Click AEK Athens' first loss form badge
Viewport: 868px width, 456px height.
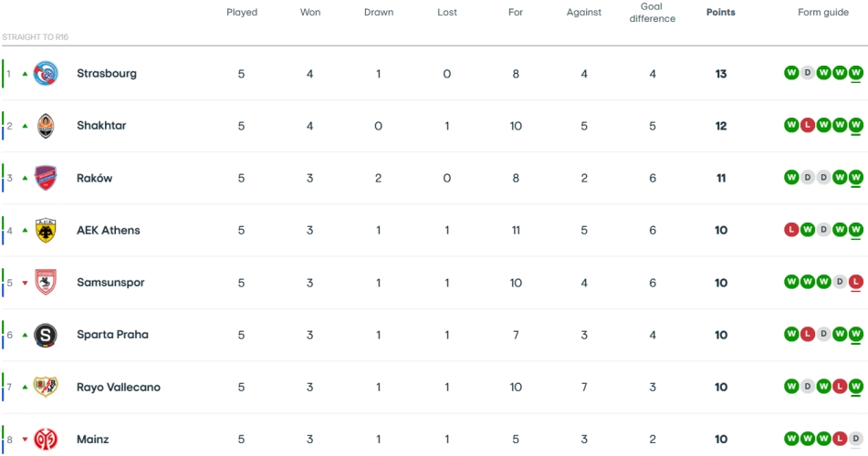tap(791, 230)
